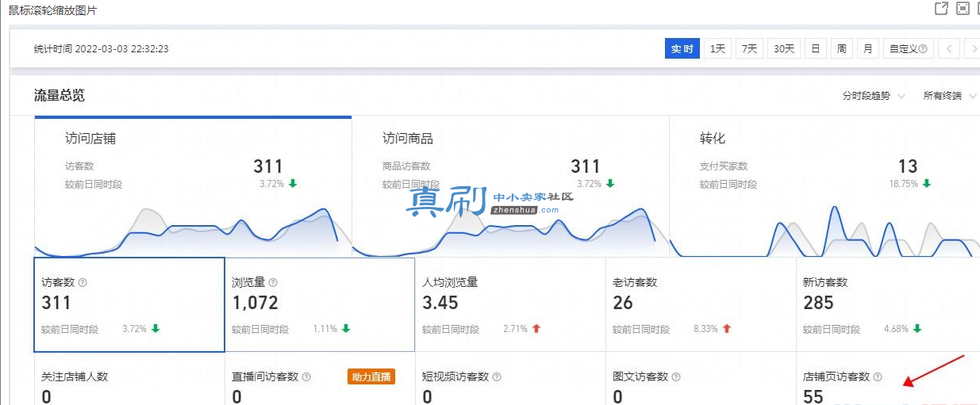
Task: Open the 所有终端 dropdown
Action: pyautogui.click(x=949, y=96)
